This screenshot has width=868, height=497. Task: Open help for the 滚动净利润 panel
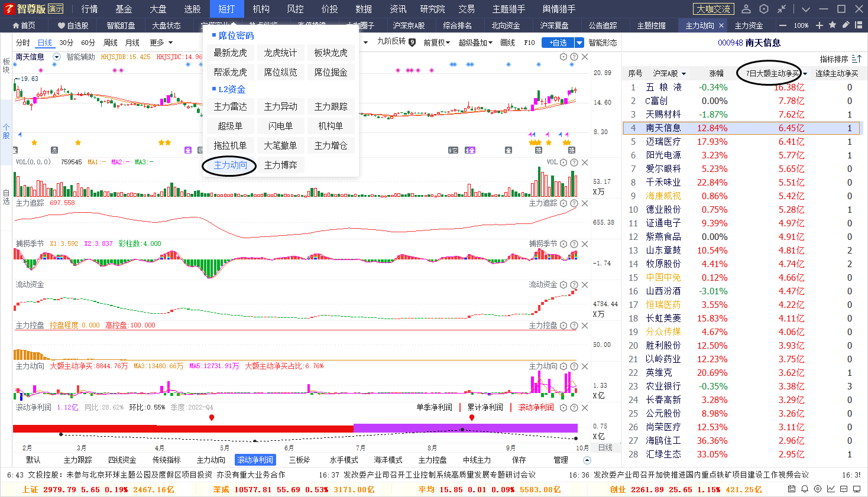[574, 408]
